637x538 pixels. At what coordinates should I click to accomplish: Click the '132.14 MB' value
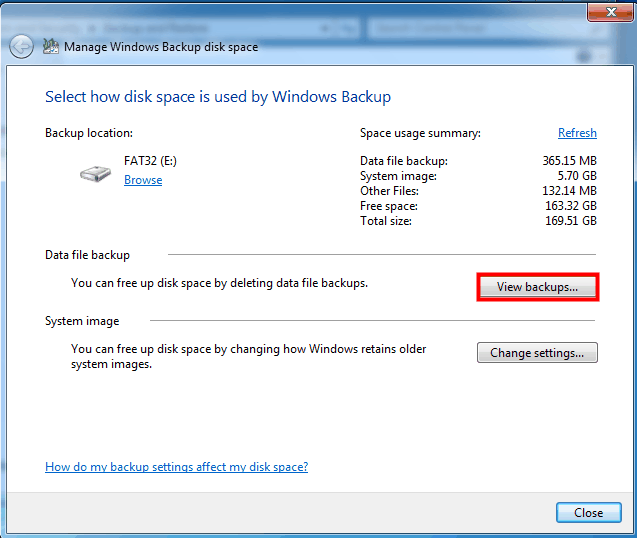[x=570, y=191]
